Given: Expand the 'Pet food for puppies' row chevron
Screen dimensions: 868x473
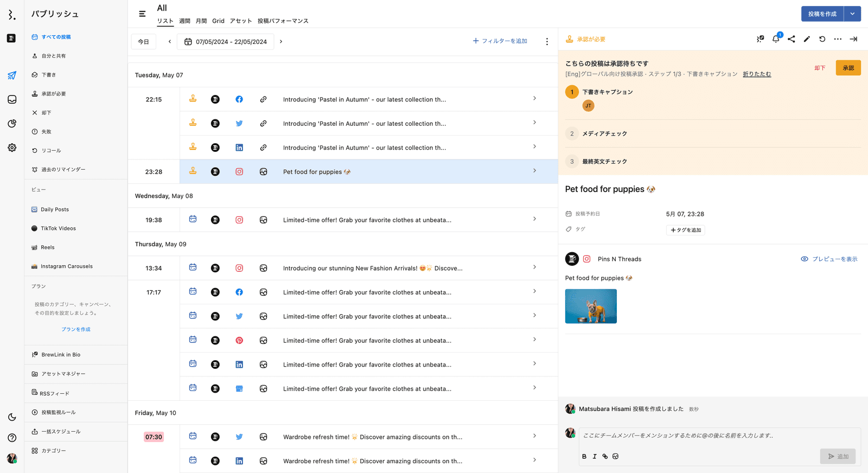Looking at the screenshot, I should click(534, 171).
